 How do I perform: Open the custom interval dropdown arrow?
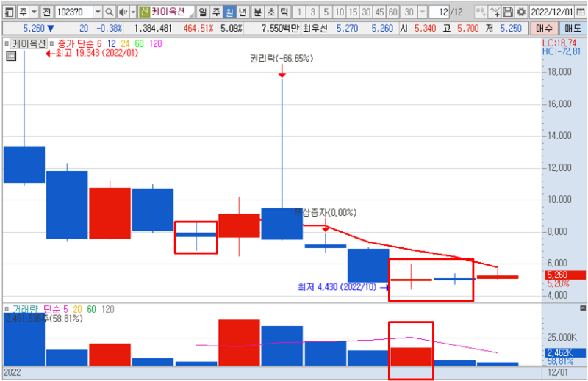coord(423,12)
